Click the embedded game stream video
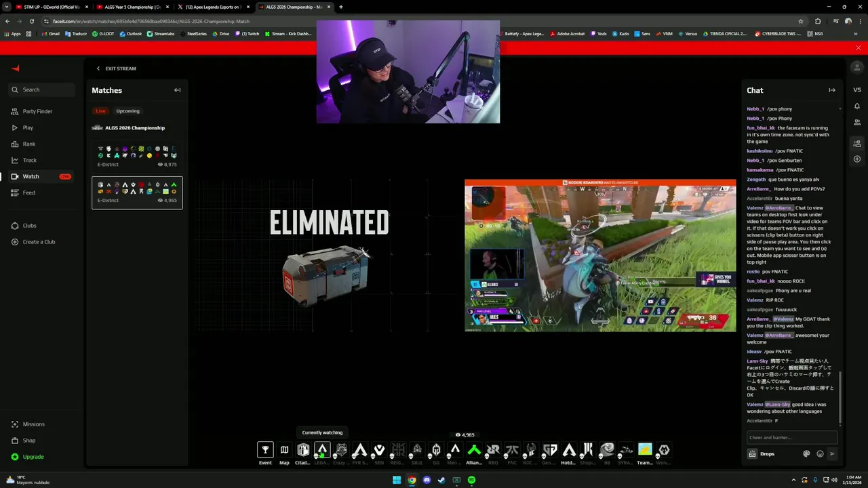868x488 pixels. (x=600, y=256)
